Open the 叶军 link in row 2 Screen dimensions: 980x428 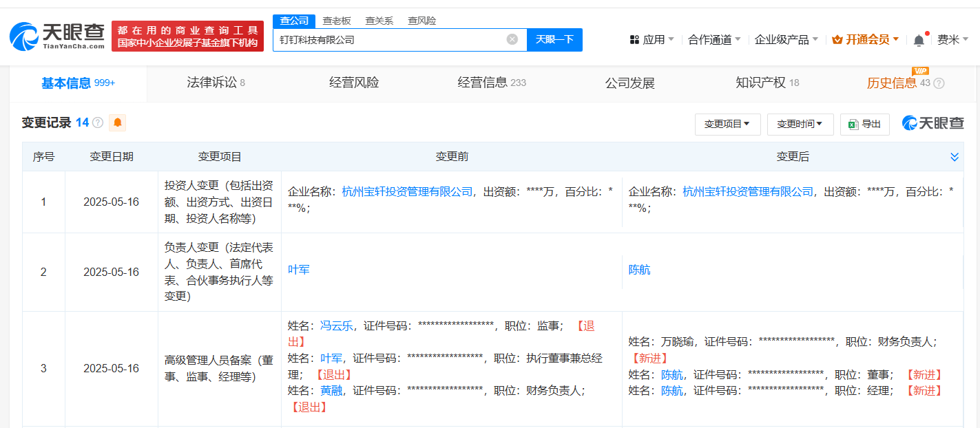click(298, 270)
